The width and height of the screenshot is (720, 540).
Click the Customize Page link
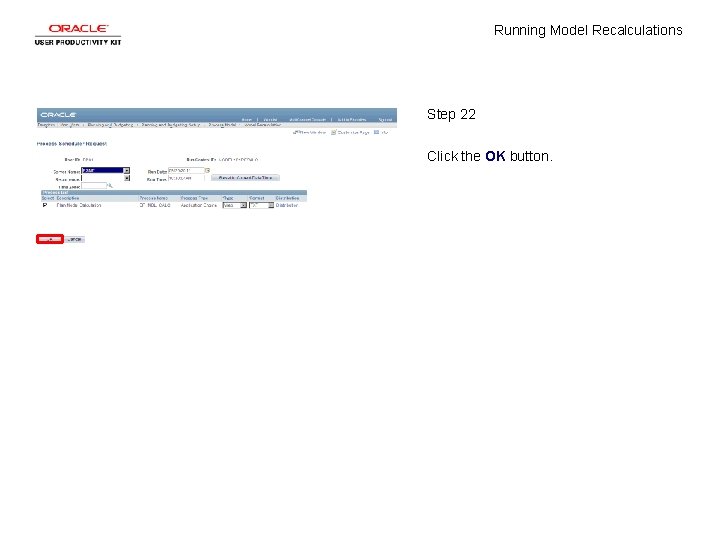[x=350, y=132]
